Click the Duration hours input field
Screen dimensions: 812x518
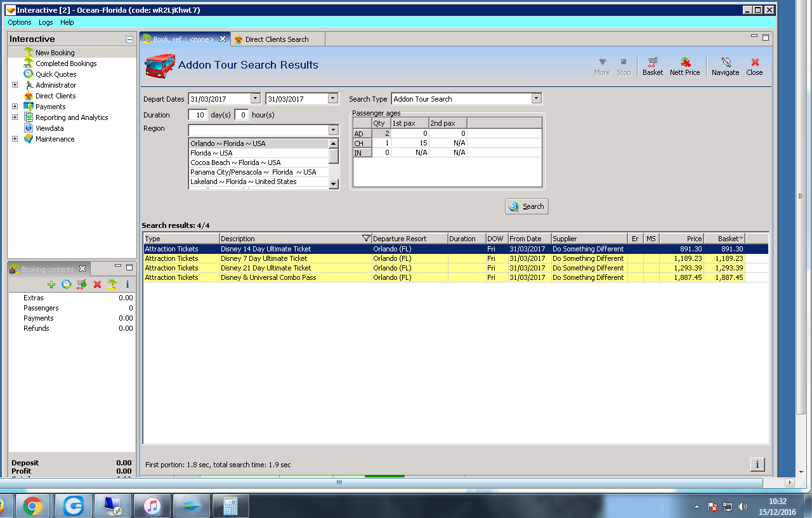241,115
